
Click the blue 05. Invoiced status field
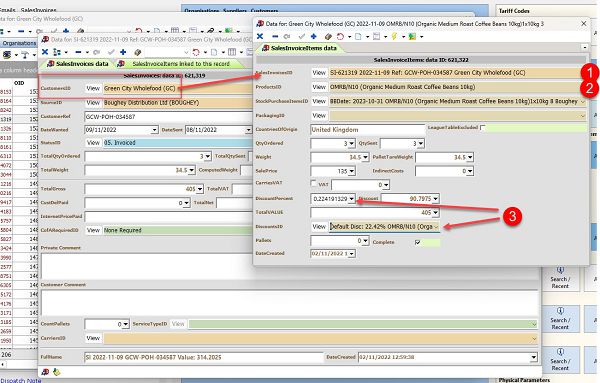tap(178, 143)
